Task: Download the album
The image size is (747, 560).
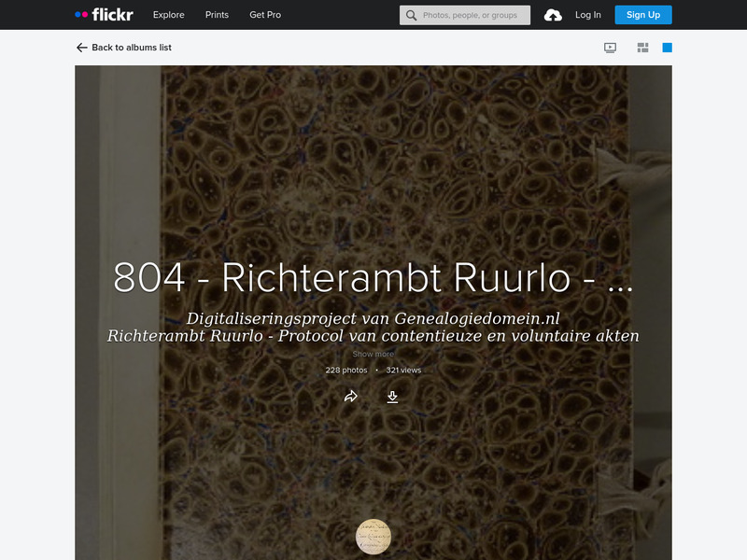Action: pyautogui.click(x=393, y=396)
